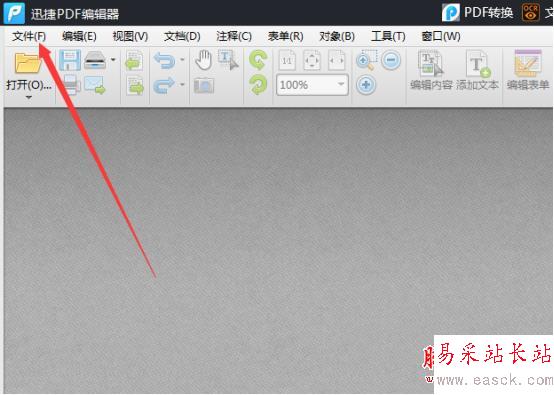Image resolution: width=554 pixels, height=395 pixels.
Task: Open the 对象(B) menu
Action: [x=337, y=36]
